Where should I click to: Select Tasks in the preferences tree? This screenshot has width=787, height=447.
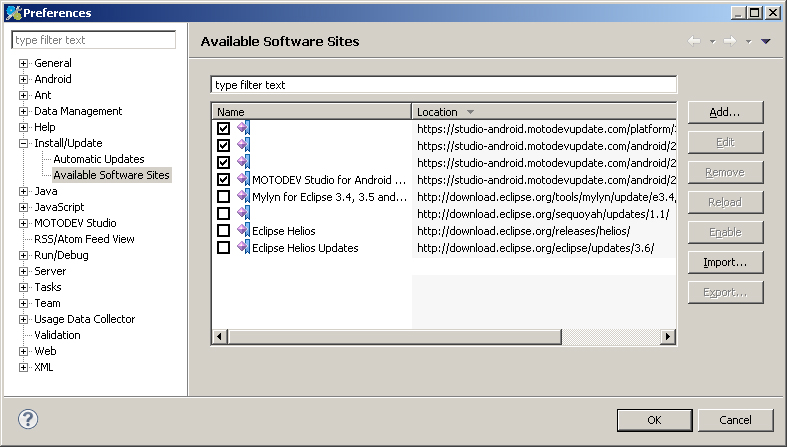48,287
